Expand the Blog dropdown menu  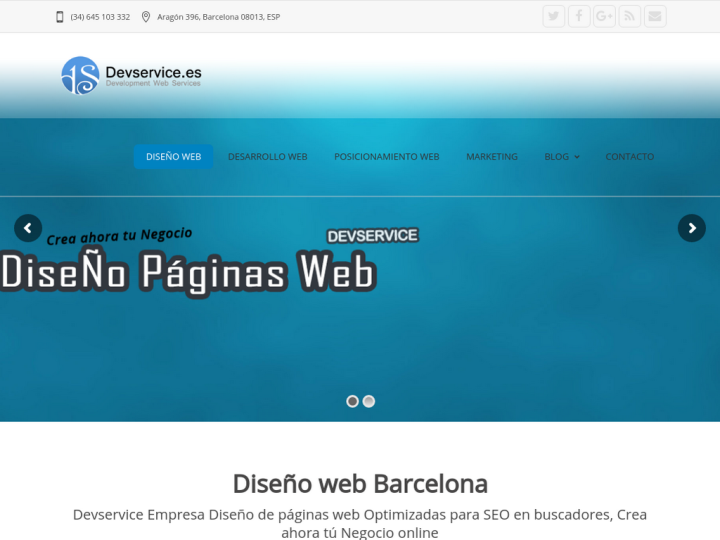[x=561, y=157]
